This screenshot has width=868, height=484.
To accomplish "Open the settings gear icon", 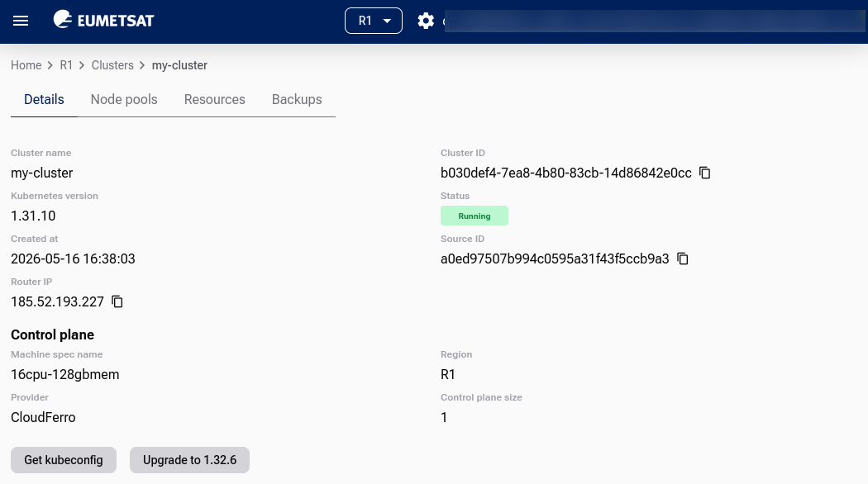I will (426, 21).
